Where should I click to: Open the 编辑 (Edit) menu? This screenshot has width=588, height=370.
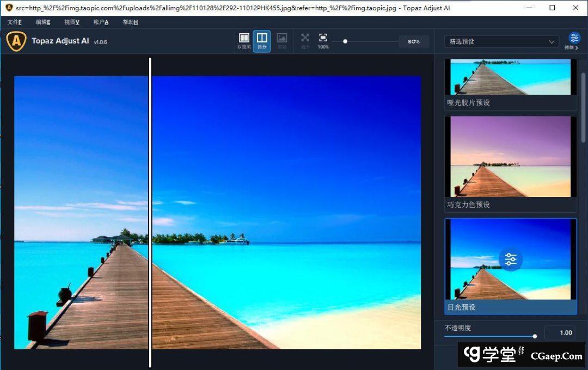pyautogui.click(x=43, y=22)
